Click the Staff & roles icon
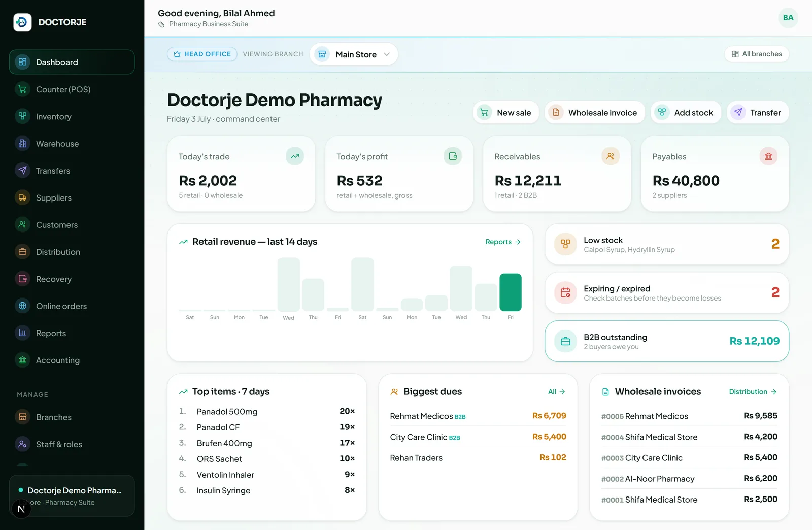The width and height of the screenshot is (812, 530). [22, 444]
